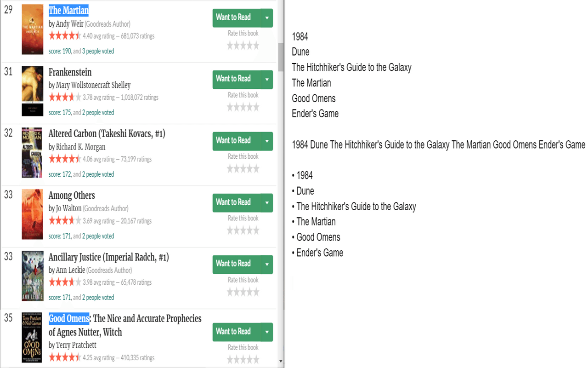This screenshot has height=368, width=588.
Task: Rate Good Omens five stars
Action: tap(256, 359)
